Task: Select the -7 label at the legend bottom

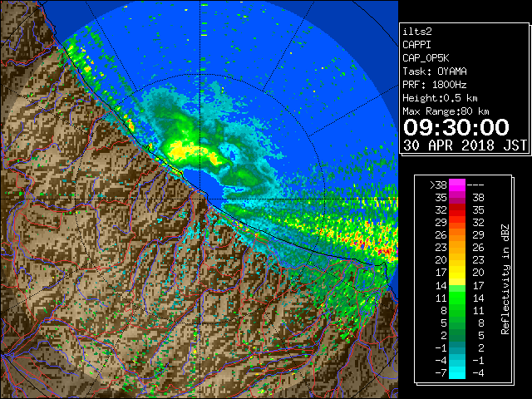Action: pos(441,373)
